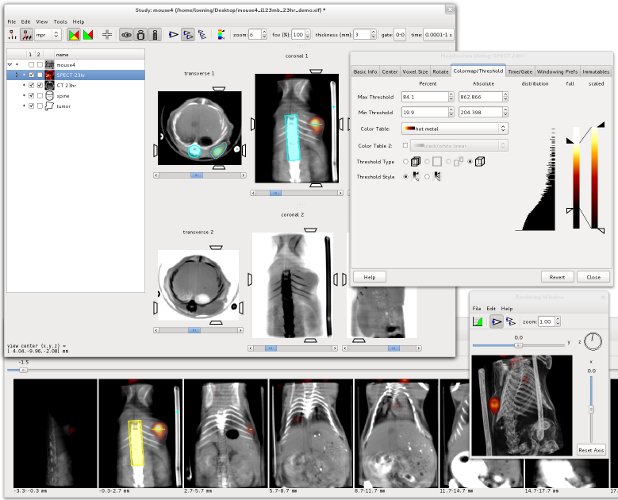
Task: Open the mpr interpolation dropdown
Action: pos(48,34)
